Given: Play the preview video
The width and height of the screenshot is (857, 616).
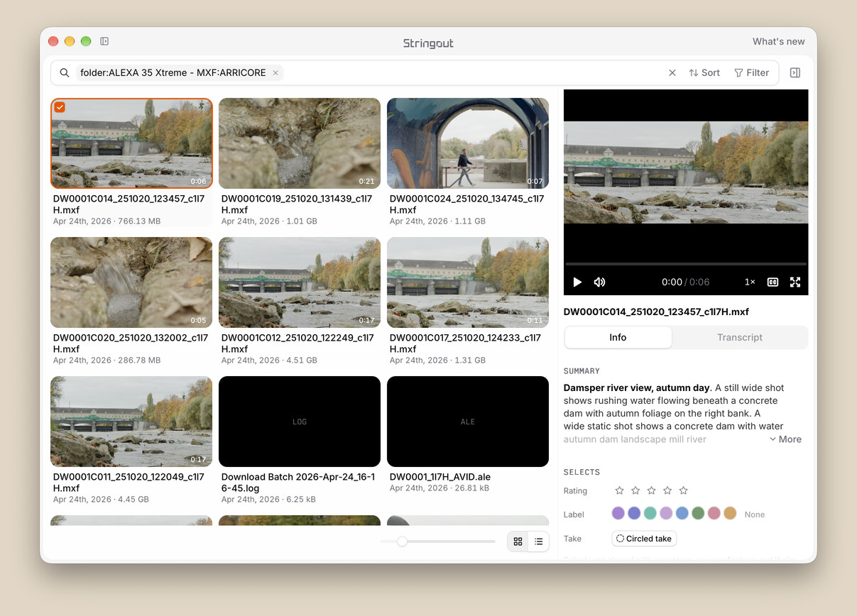Looking at the screenshot, I should click(577, 282).
